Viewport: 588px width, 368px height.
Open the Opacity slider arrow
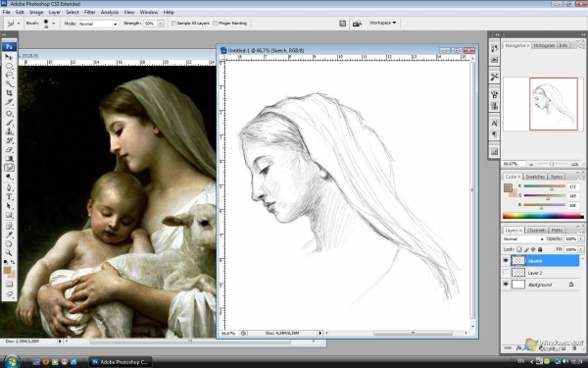pos(581,238)
